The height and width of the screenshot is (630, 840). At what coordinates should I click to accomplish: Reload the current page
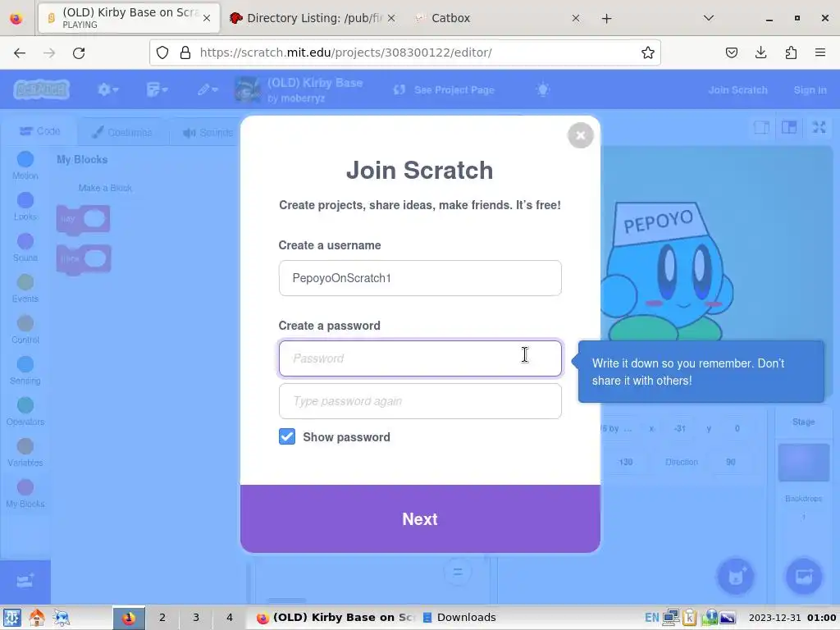pyautogui.click(x=79, y=52)
